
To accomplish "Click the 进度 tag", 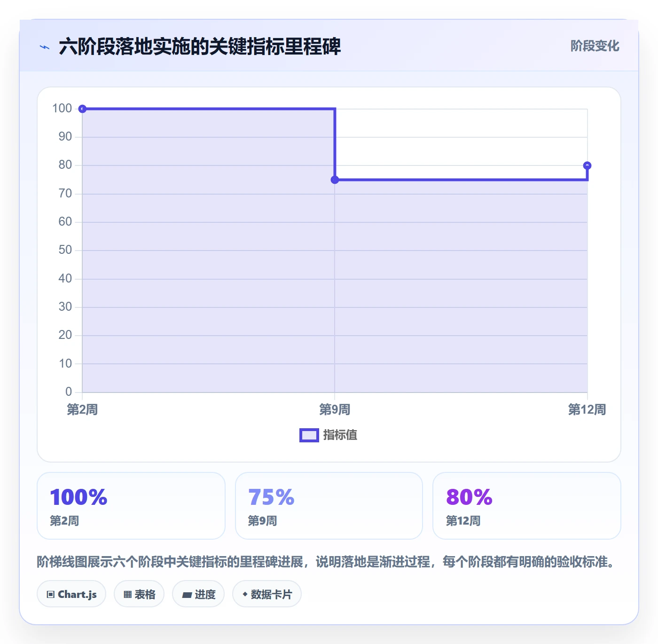I will click(x=198, y=594).
